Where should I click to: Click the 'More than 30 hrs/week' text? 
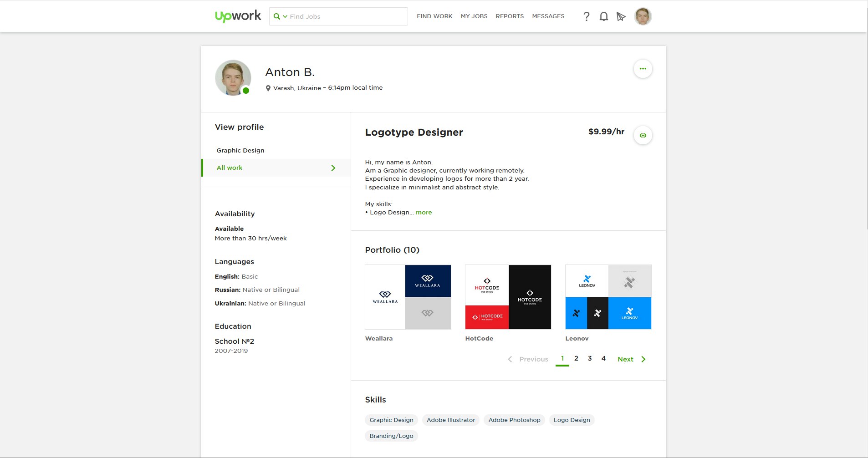pos(251,238)
